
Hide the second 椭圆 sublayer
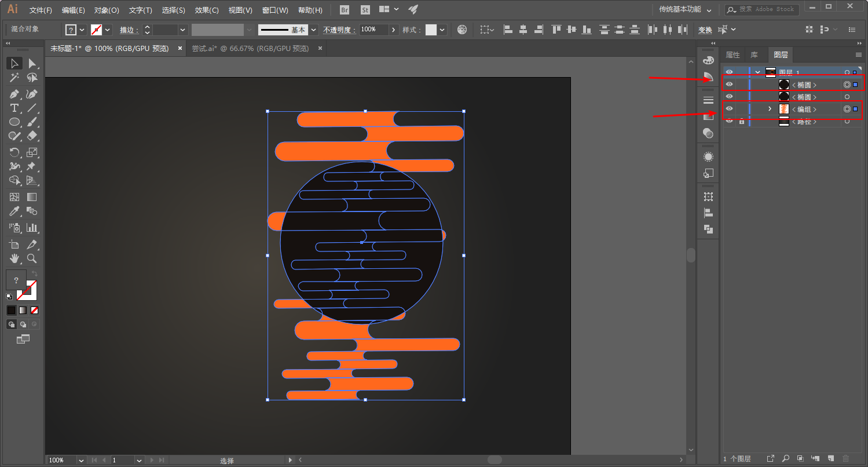click(x=729, y=97)
